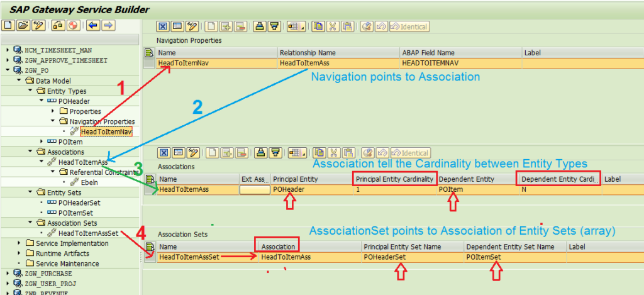Select POHeaderSet in the Entity Sets tree
Image resolution: width=644 pixels, height=295 pixels.
pyautogui.click(x=79, y=203)
